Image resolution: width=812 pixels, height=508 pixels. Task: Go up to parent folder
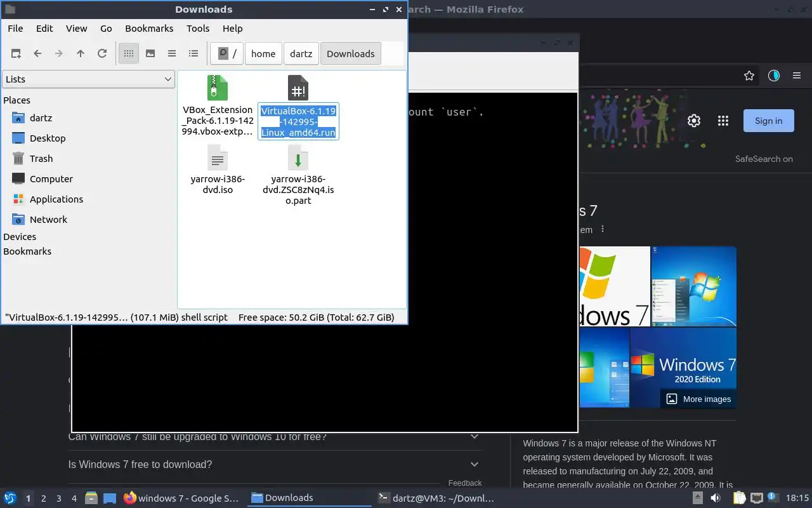point(81,54)
